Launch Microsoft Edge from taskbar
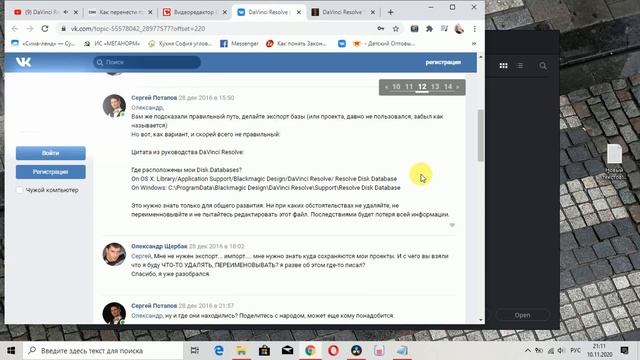 (x=219, y=351)
